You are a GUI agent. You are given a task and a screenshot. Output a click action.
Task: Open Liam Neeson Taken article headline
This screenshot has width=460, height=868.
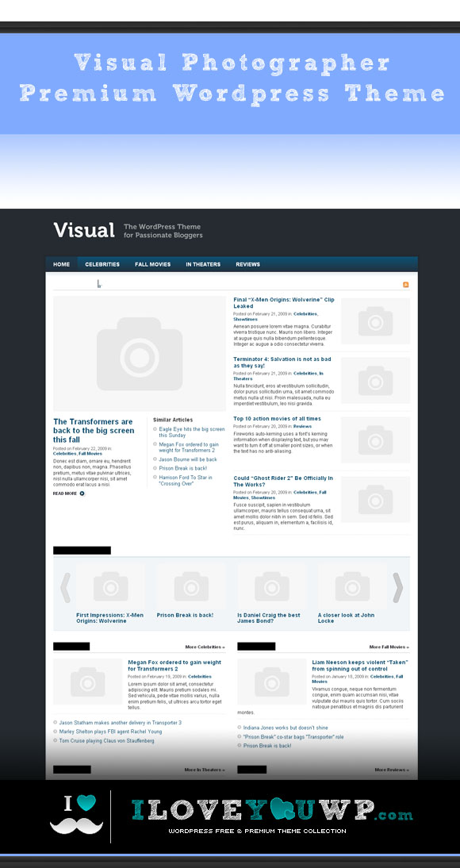coord(360,666)
